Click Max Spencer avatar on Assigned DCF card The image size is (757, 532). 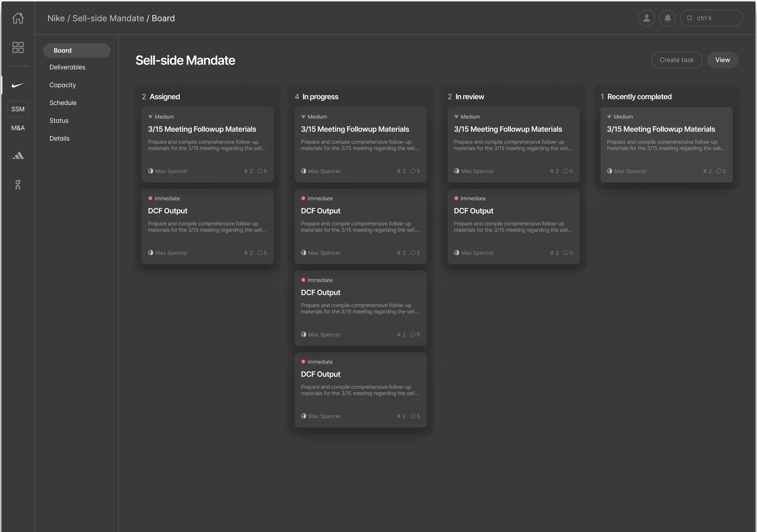tap(151, 253)
